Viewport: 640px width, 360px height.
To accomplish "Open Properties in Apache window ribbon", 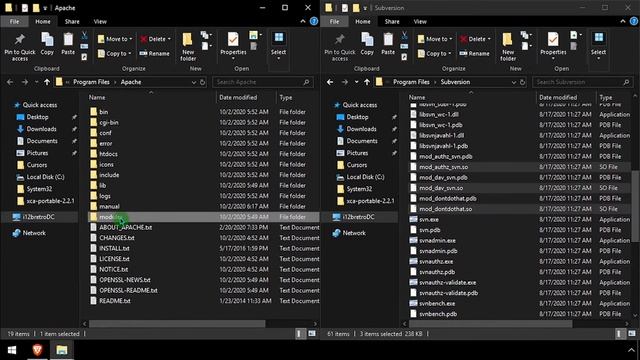I will [233, 46].
